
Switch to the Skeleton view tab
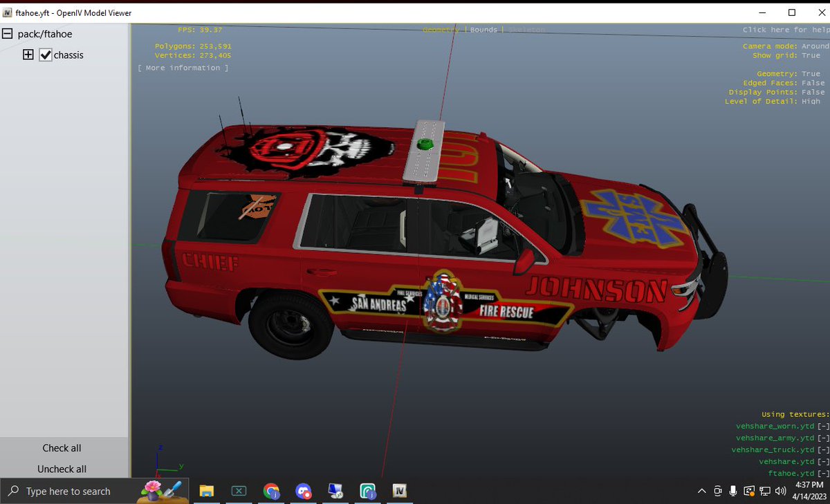tap(526, 30)
